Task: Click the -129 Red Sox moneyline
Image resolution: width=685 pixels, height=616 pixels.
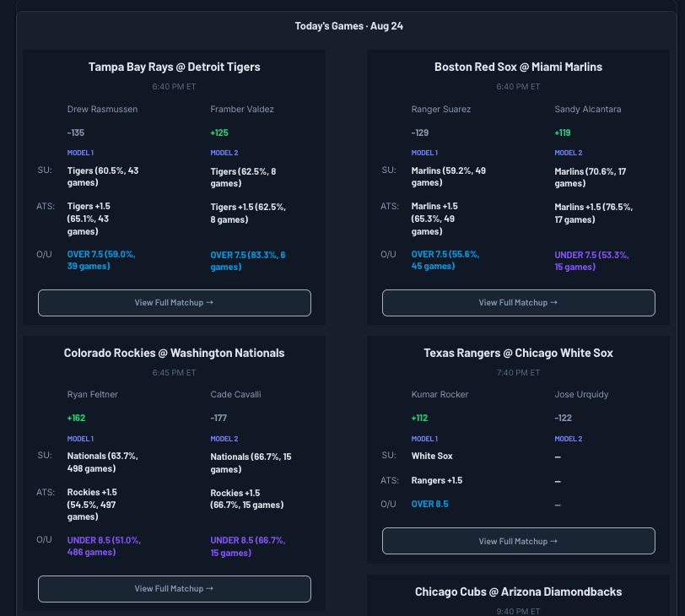Action: [420, 132]
